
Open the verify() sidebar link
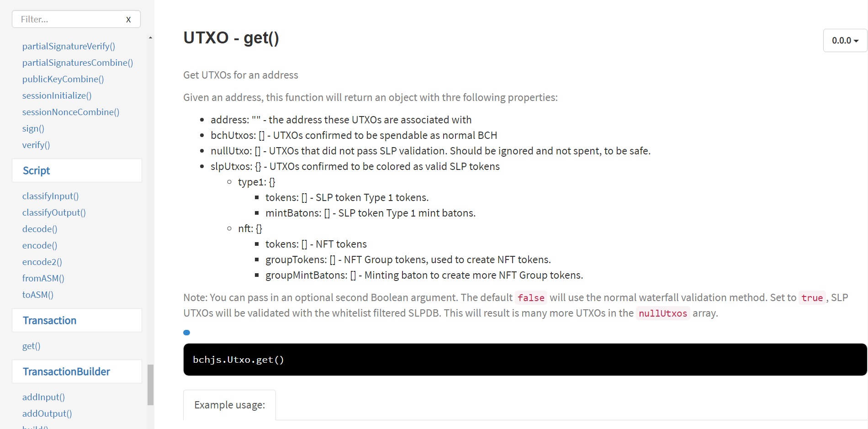[36, 145]
